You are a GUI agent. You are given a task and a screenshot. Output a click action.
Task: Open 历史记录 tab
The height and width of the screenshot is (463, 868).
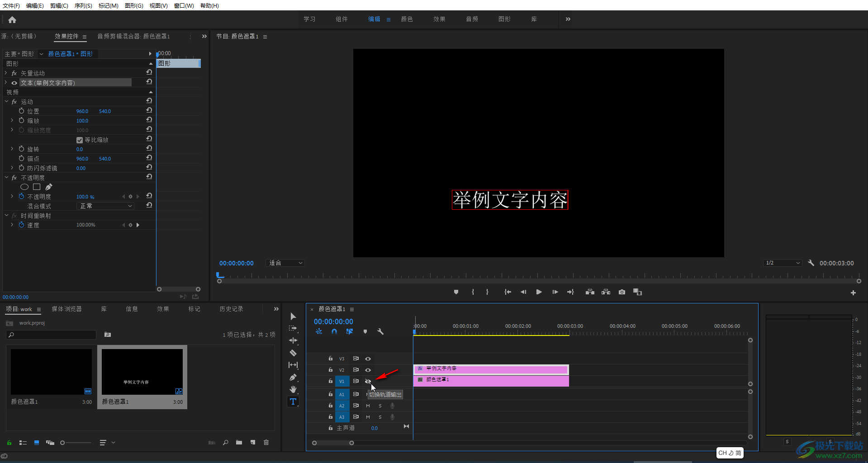pyautogui.click(x=231, y=309)
